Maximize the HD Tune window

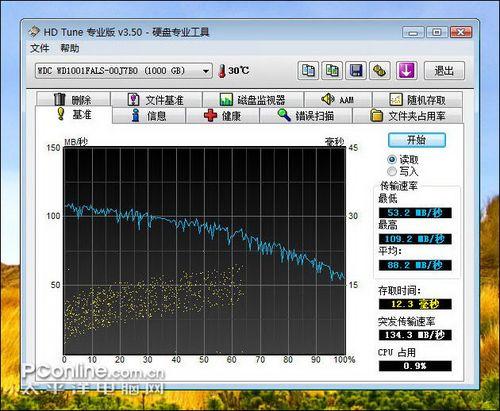[437, 32]
